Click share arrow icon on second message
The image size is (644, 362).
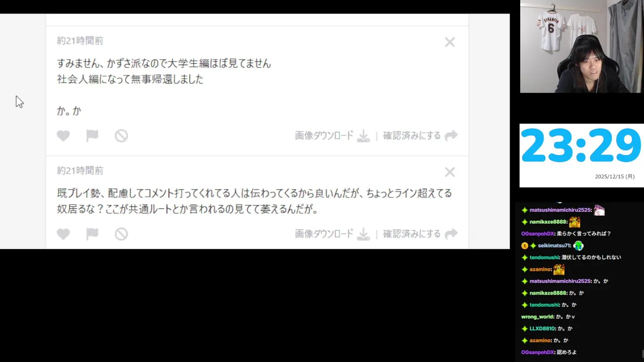coord(451,233)
